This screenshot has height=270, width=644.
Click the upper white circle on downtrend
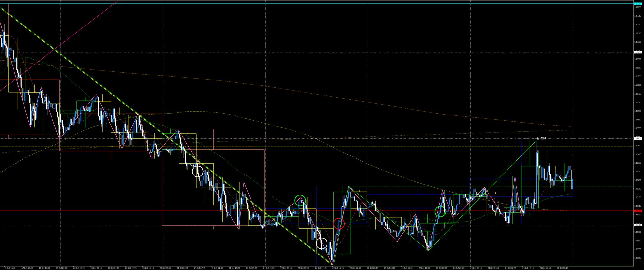tap(197, 171)
